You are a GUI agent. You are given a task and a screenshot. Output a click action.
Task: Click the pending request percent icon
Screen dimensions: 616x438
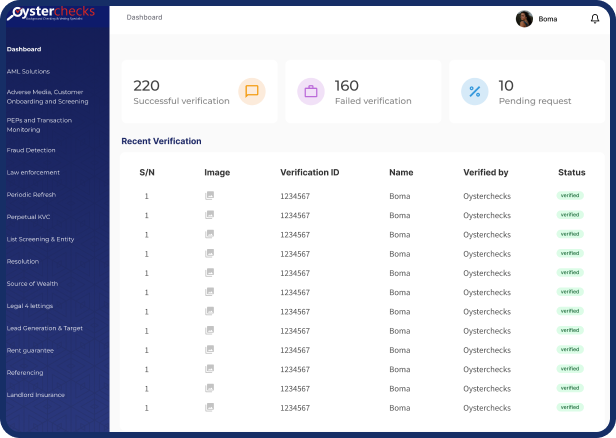click(x=475, y=91)
